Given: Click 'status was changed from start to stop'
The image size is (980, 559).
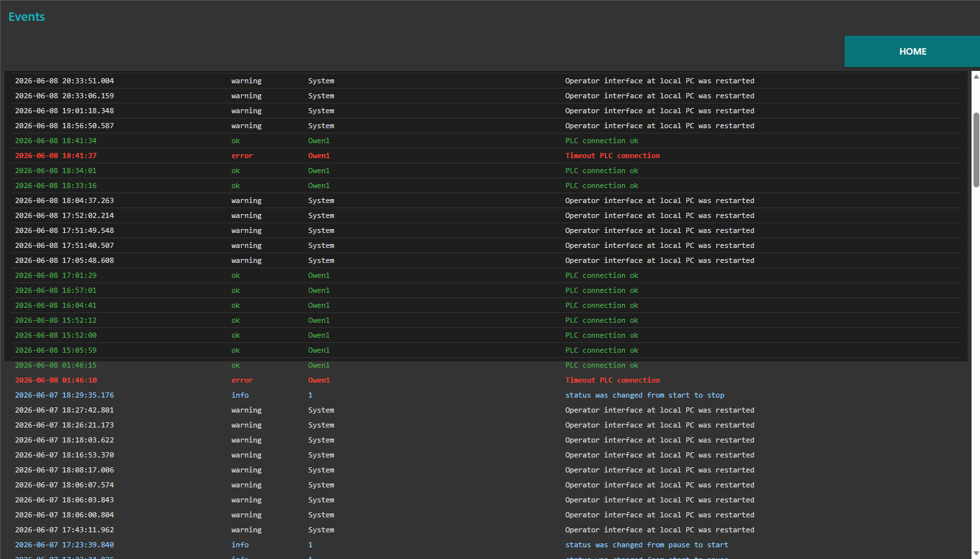Looking at the screenshot, I should point(645,395).
